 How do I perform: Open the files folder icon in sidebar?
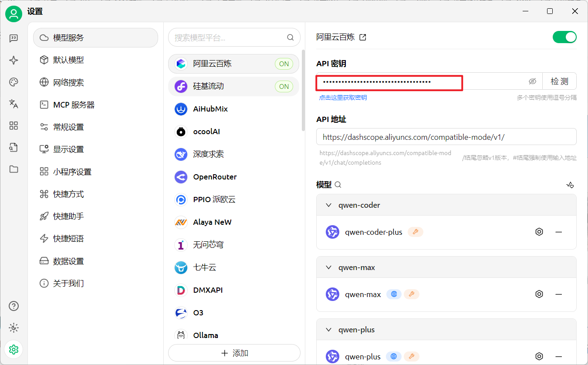(14, 169)
